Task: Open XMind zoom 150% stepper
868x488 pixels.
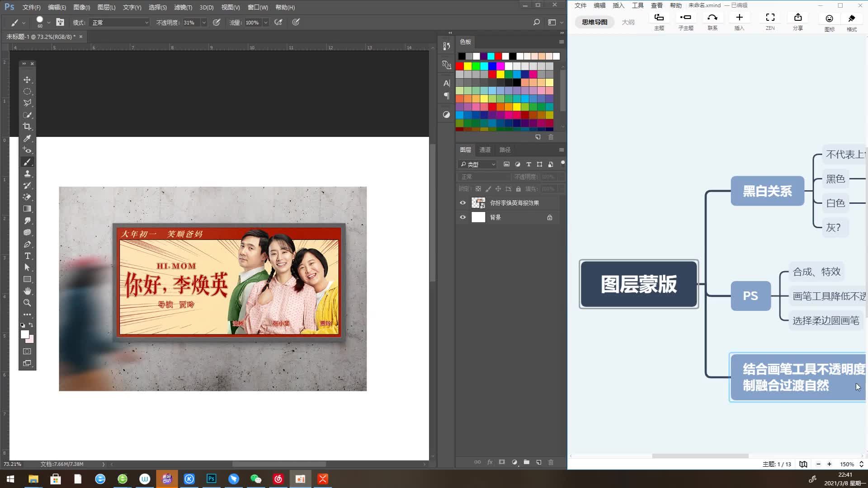Action: pos(861,464)
